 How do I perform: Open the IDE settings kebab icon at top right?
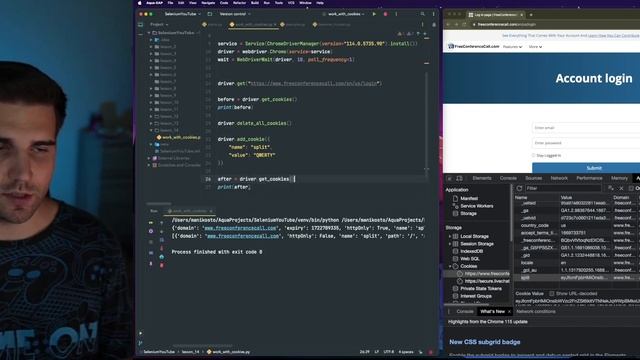(x=433, y=14)
